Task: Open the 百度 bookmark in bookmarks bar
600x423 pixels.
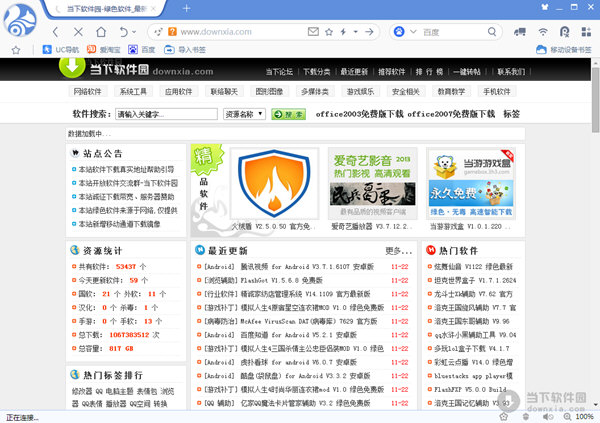Action: (x=142, y=49)
